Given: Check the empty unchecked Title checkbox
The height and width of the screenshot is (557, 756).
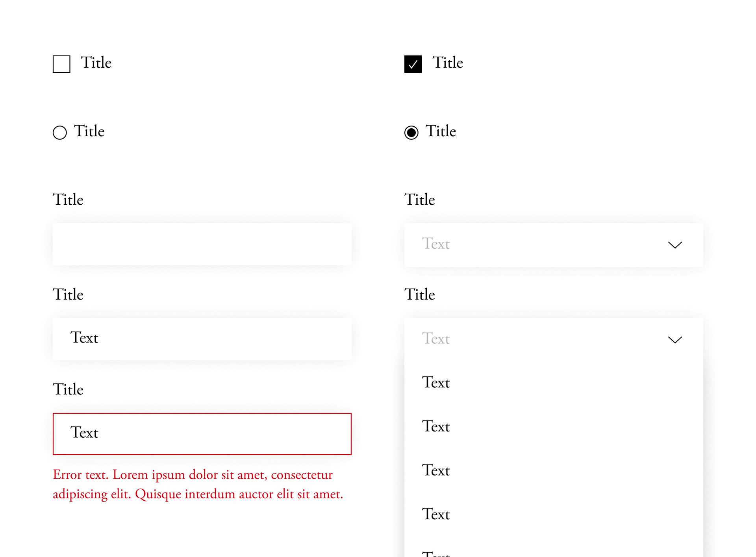Looking at the screenshot, I should click(61, 64).
